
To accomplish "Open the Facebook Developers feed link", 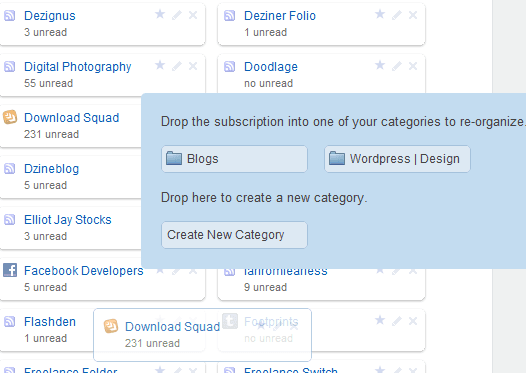I will click(x=84, y=271).
